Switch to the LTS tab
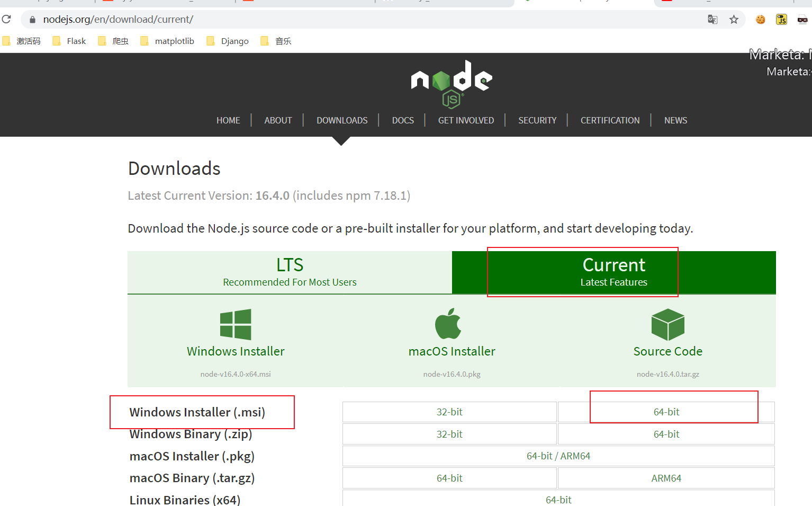Screen dimensions: 812x506 tap(290, 272)
